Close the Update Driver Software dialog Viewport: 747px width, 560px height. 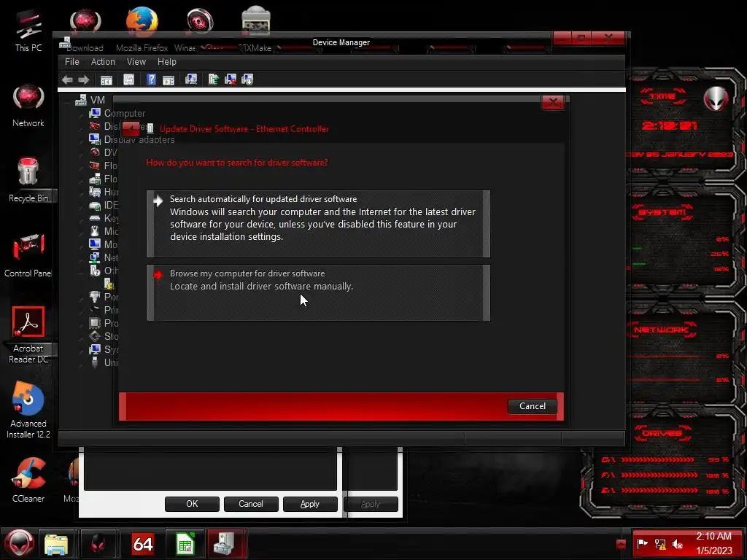(553, 102)
